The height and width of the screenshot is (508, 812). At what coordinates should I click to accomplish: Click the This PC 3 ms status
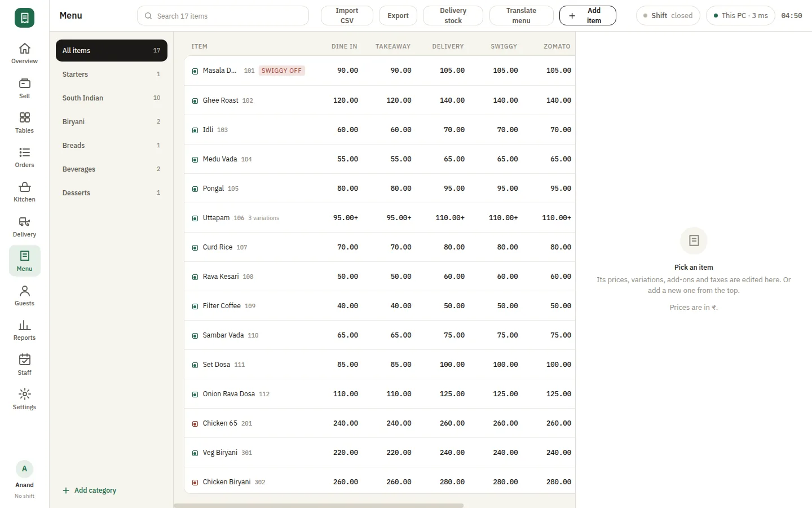[x=740, y=16]
